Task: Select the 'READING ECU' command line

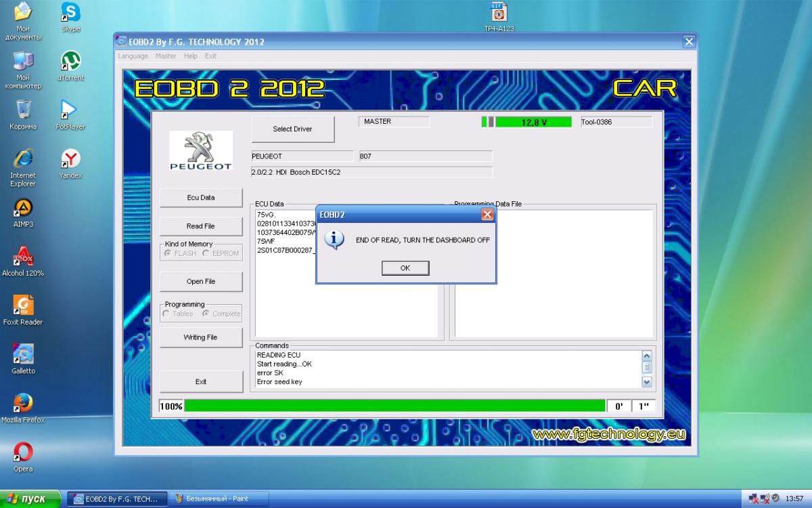Action: click(279, 355)
